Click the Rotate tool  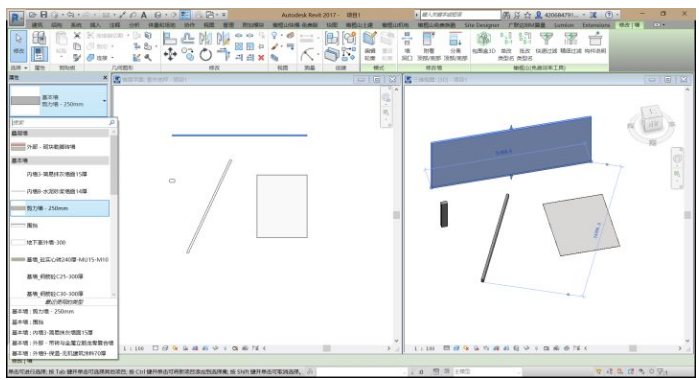click(x=206, y=55)
